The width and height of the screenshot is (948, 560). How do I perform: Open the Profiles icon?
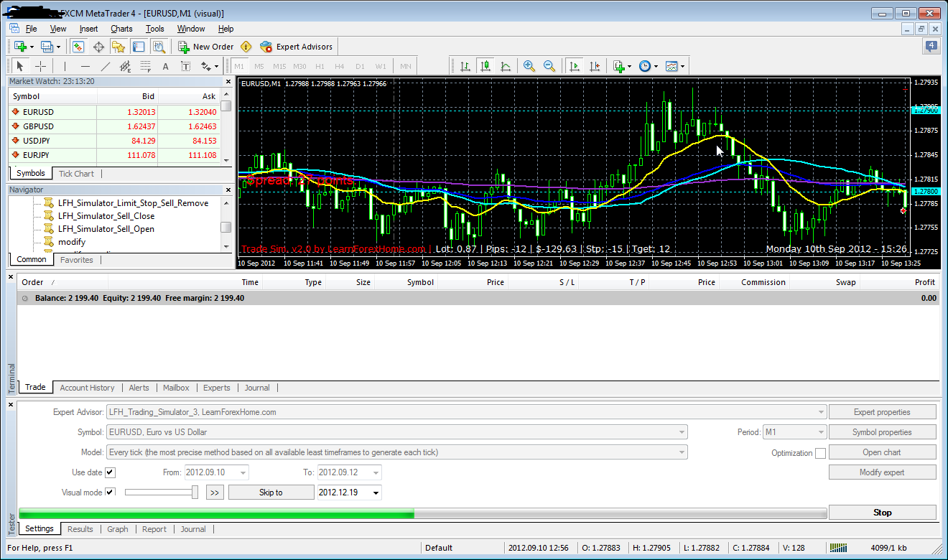coord(48,47)
